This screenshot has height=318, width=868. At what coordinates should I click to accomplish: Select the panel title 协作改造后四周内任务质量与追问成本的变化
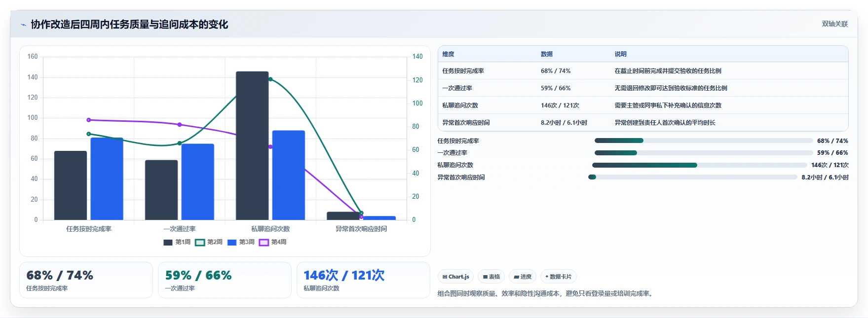(x=129, y=25)
